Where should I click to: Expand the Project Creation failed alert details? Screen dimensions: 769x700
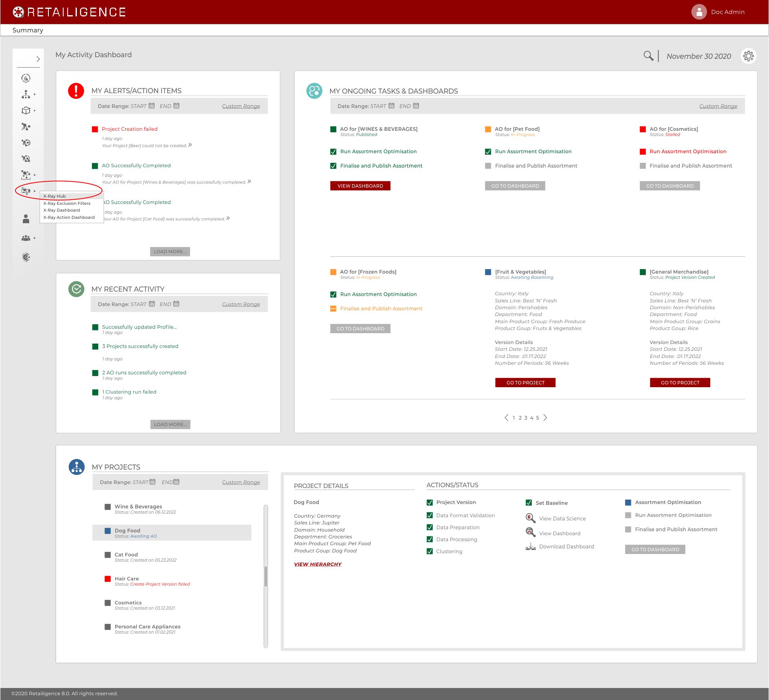[x=190, y=145]
